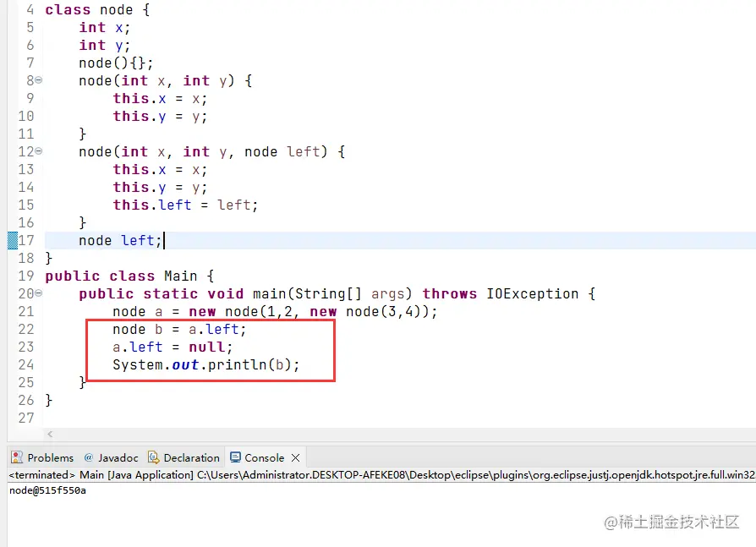Collapse the main method fold at line 20
Image resolution: width=756 pixels, height=547 pixels.
(x=39, y=293)
